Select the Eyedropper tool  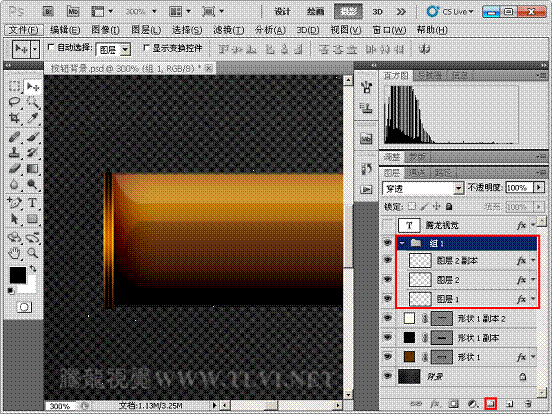pyautogui.click(x=33, y=118)
